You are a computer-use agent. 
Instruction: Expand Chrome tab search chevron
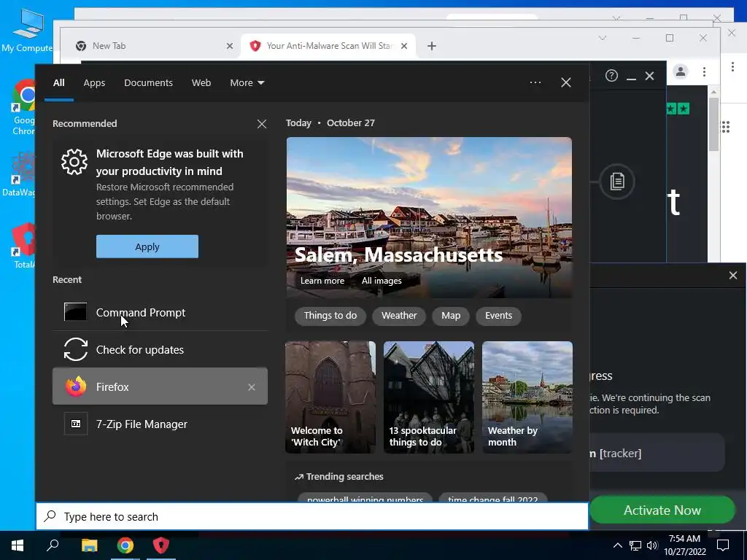coord(602,38)
